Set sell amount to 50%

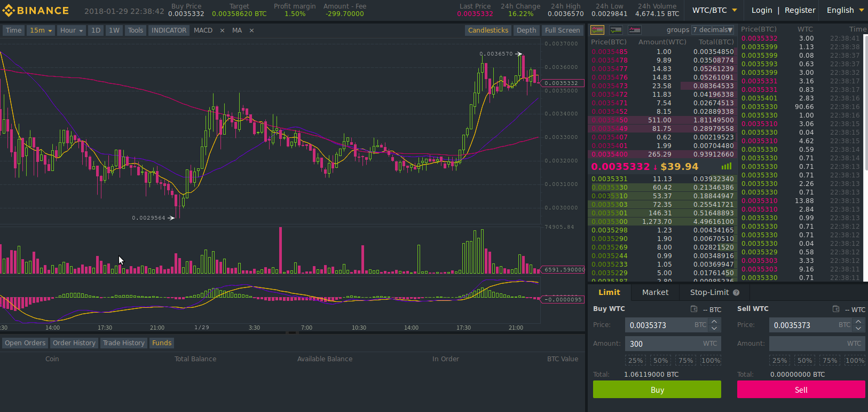pyautogui.click(x=804, y=361)
